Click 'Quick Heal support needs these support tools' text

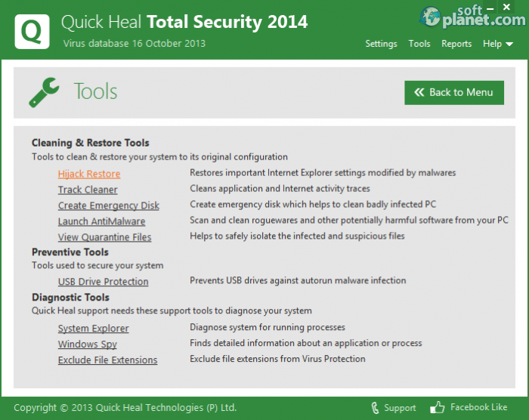(172, 310)
